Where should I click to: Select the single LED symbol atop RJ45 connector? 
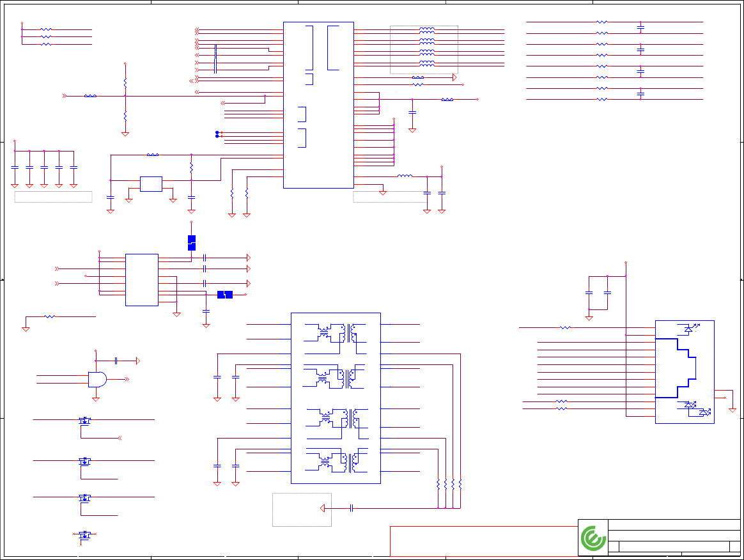(x=688, y=329)
